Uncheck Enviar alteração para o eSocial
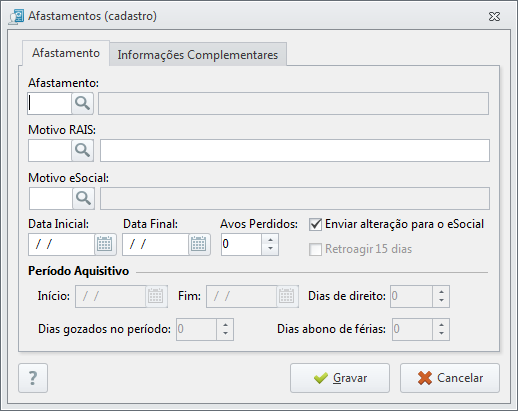518x411 pixels. pyautogui.click(x=315, y=224)
